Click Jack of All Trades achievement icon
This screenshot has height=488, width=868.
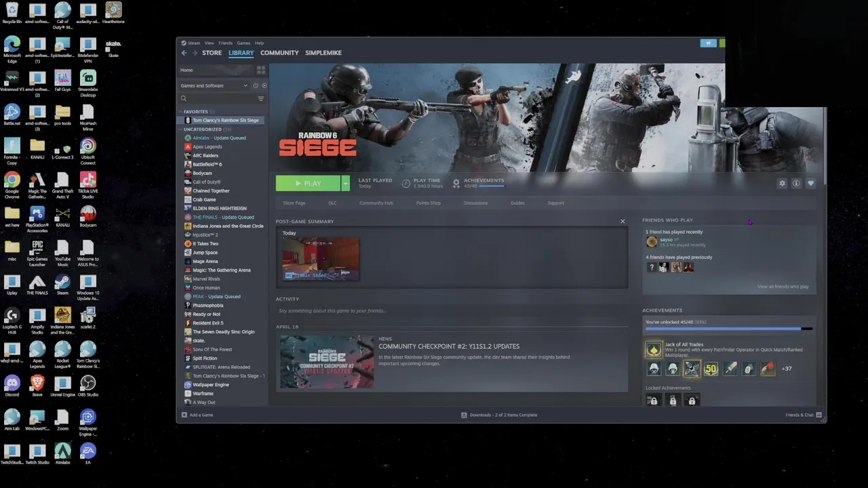point(654,350)
